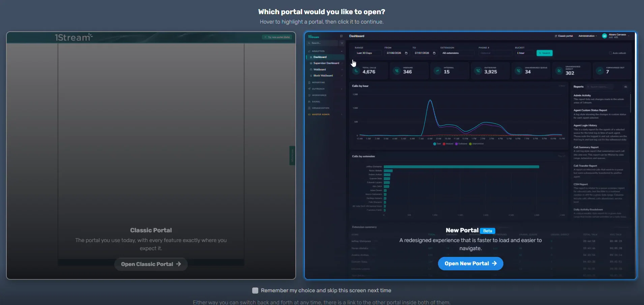The height and width of the screenshot is (305, 644).
Task: Click the pop-out icon beside Supervisor Dashboard
Action: [x=342, y=63]
